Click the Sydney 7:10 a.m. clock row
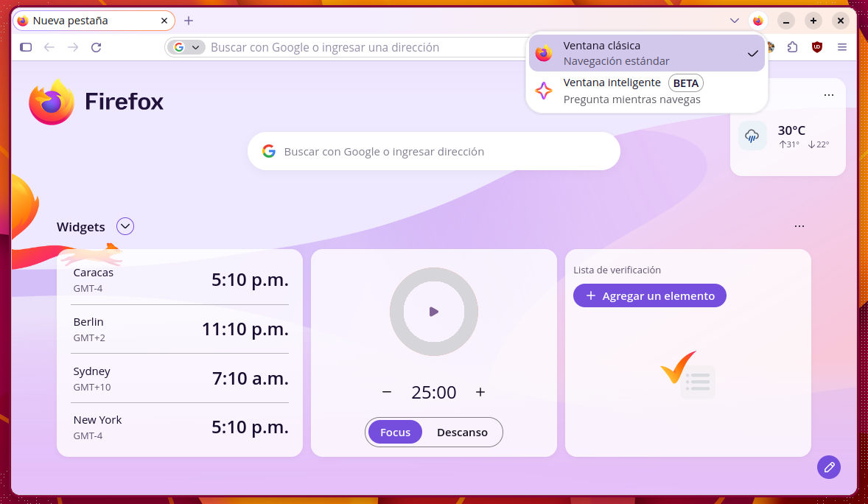The height and width of the screenshot is (504, 868). click(x=180, y=378)
